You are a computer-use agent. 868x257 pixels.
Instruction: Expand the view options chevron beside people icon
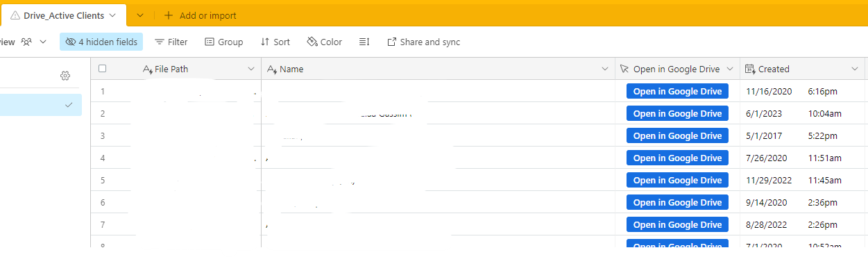click(43, 42)
